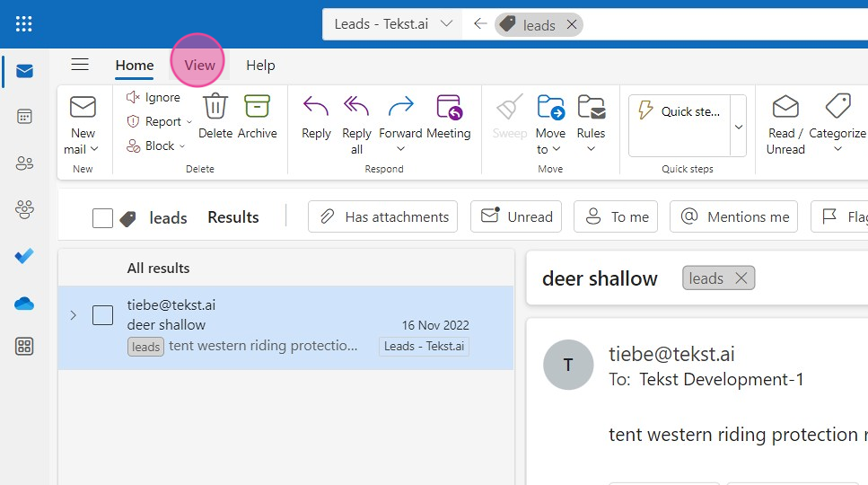Click the T sender avatar
This screenshot has width=868, height=485.
[x=568, y=365]
